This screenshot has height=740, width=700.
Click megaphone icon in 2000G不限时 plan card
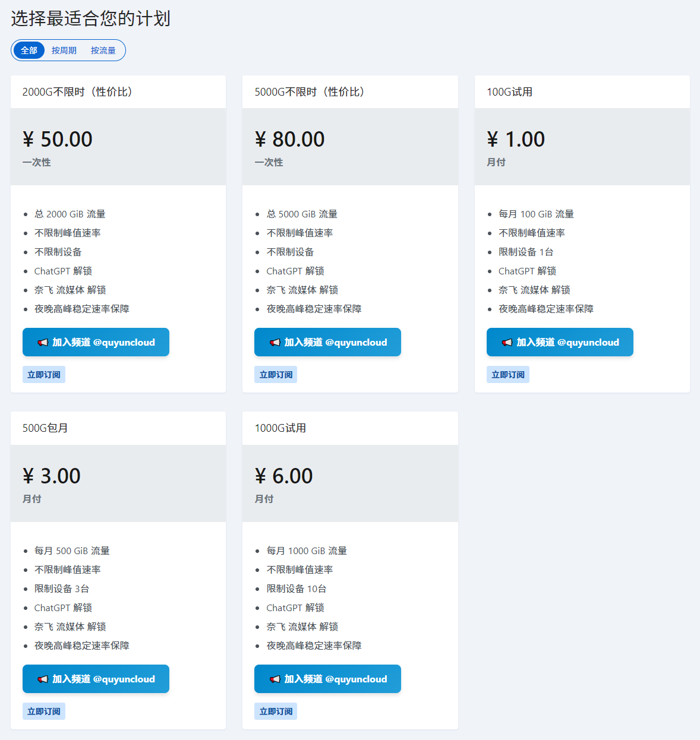point(43,343)
